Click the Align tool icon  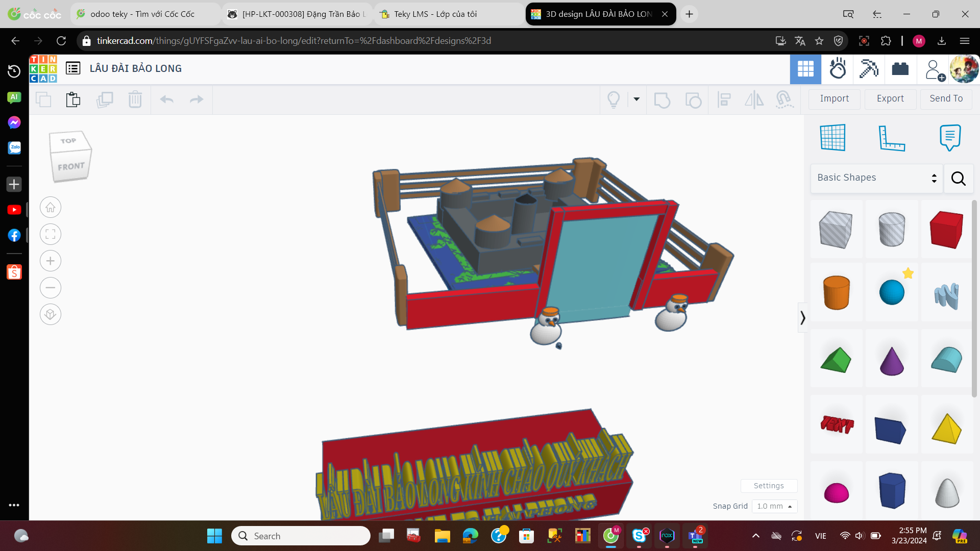tap(724, 99)
